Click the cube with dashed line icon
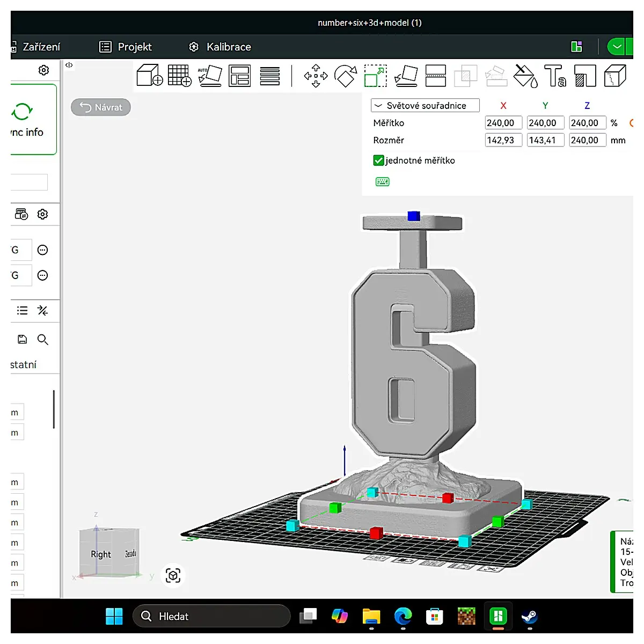 pyautogui.click(x=615, y=76)
